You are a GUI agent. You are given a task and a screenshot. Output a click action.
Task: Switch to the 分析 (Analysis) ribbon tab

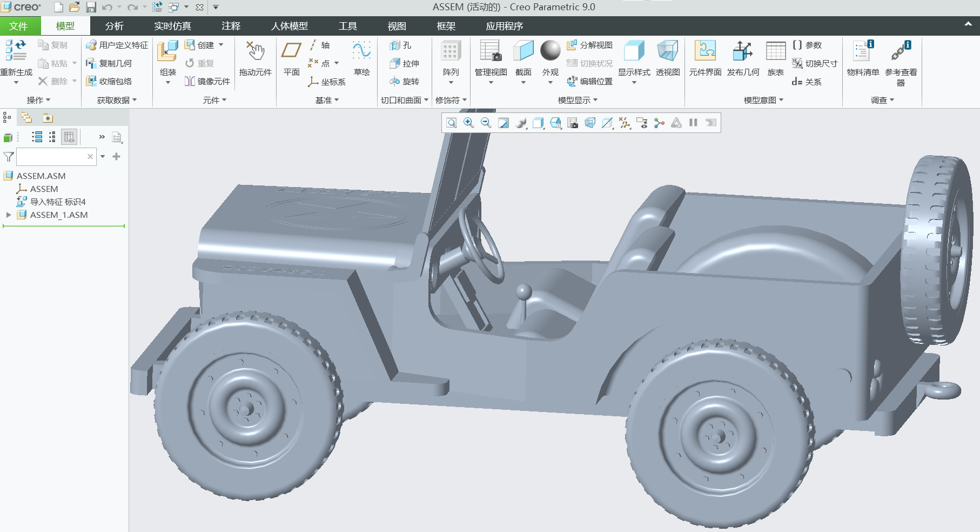[114, 26]
